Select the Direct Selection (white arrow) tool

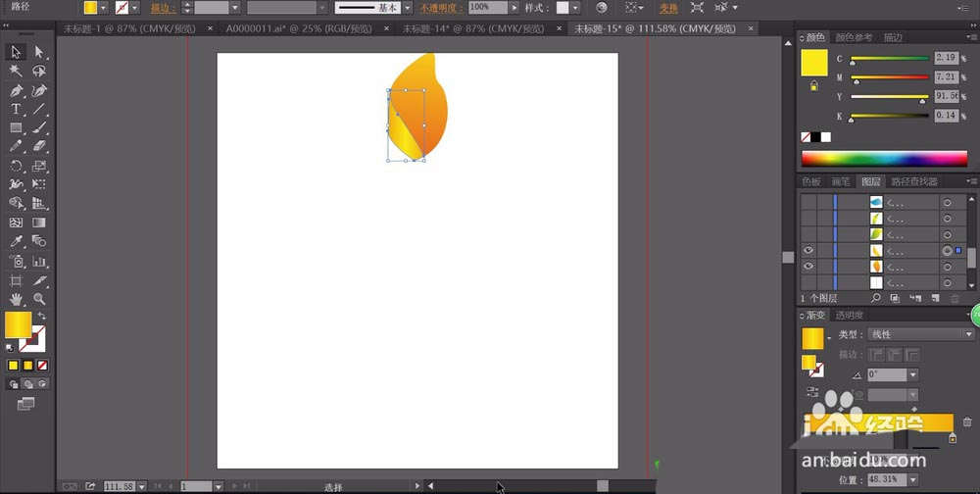[x=39, y=52]
